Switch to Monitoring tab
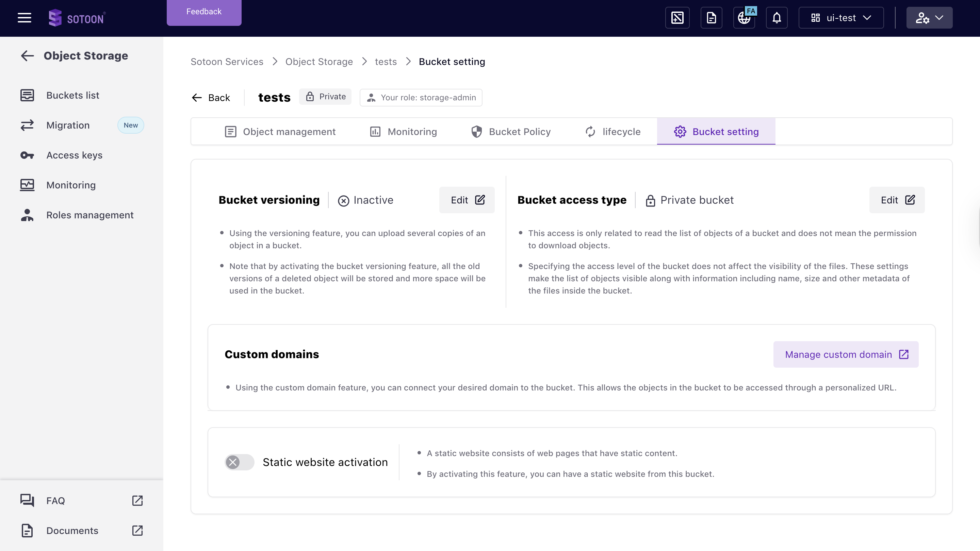The height and width of the screenshot is (551, 980). (x=403, y=132)
